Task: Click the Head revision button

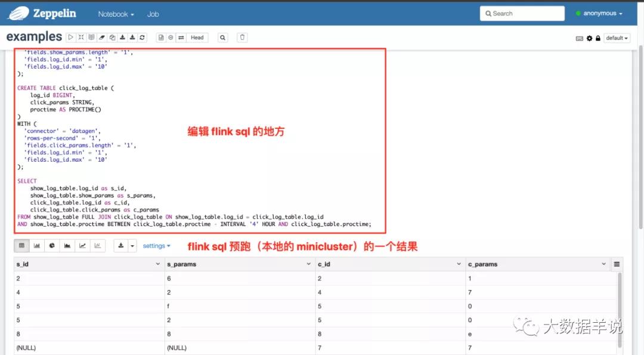Action: [197, 38]
